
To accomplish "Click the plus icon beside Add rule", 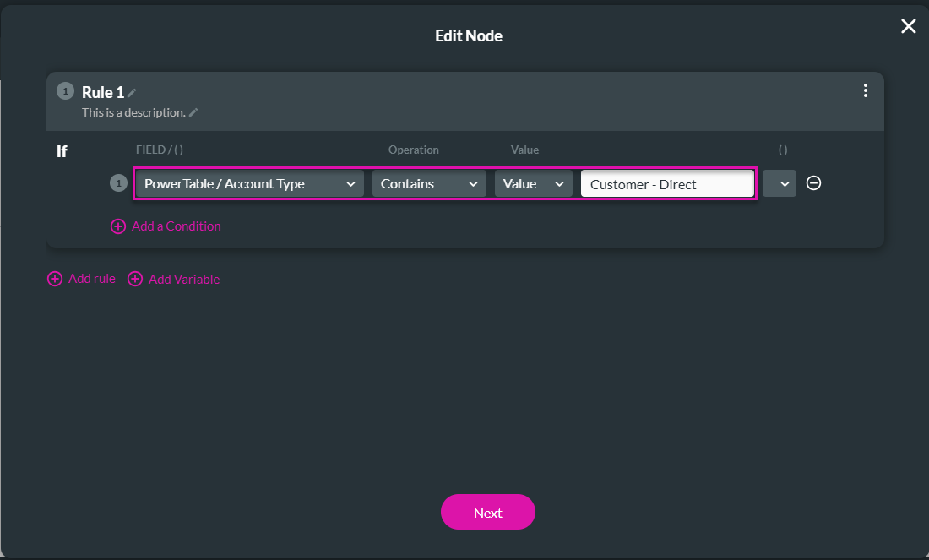I will pyautogui.click(x=55, y=278).
